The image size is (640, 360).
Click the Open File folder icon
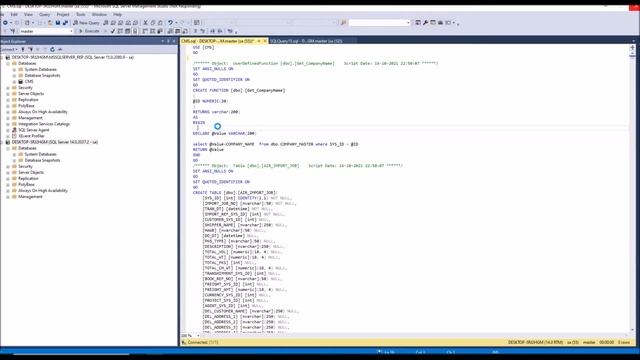[50, 23]
